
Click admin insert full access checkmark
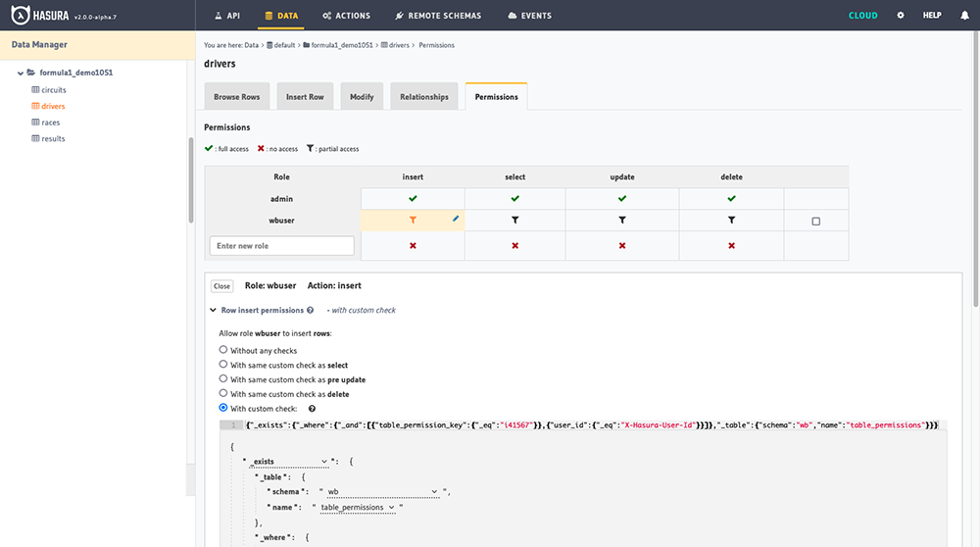pyautogui.click(x=413, y=198)
